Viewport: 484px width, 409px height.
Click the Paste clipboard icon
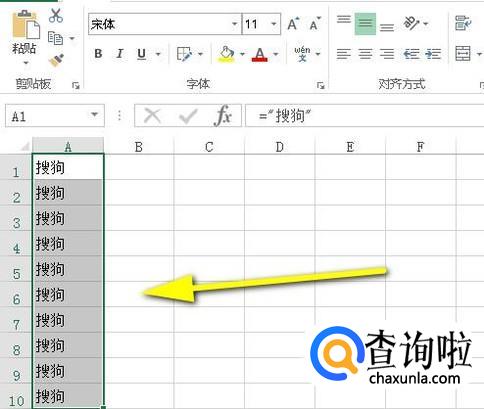pos(26,24)
